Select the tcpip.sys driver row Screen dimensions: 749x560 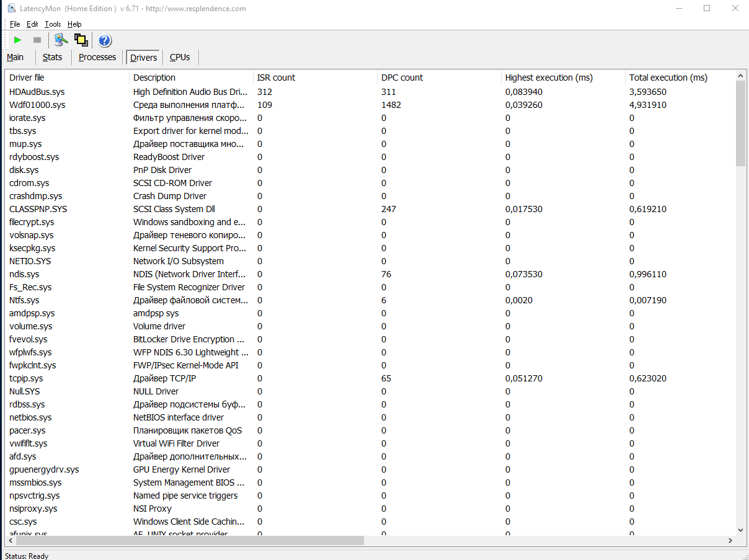(x=370, y=378)
